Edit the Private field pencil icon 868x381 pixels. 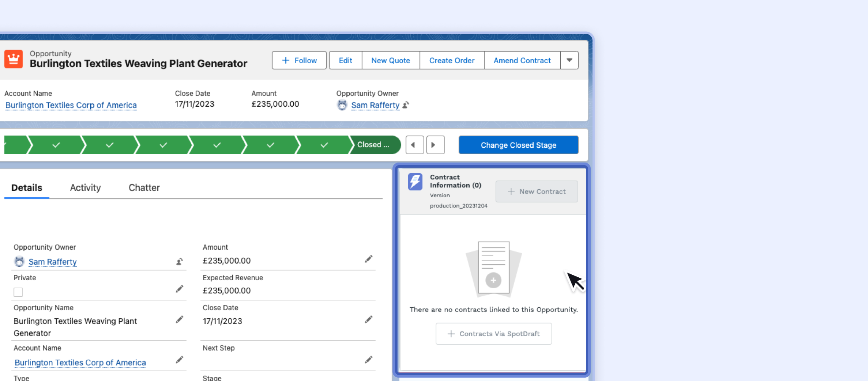(x=180, y=289)
